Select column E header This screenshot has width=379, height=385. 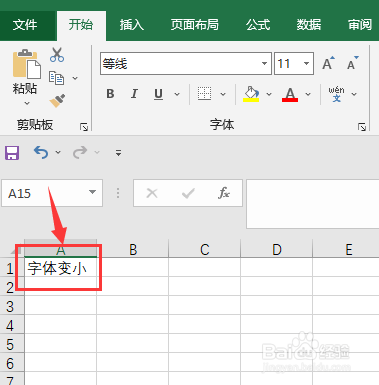(x=346, y=249)
